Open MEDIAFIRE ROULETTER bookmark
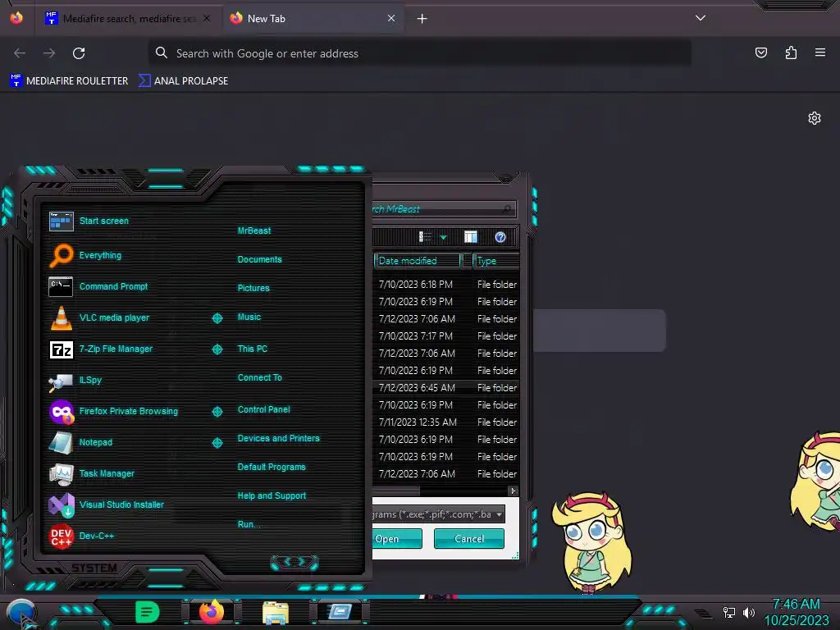The image size is (840, 630). [69, 81]
